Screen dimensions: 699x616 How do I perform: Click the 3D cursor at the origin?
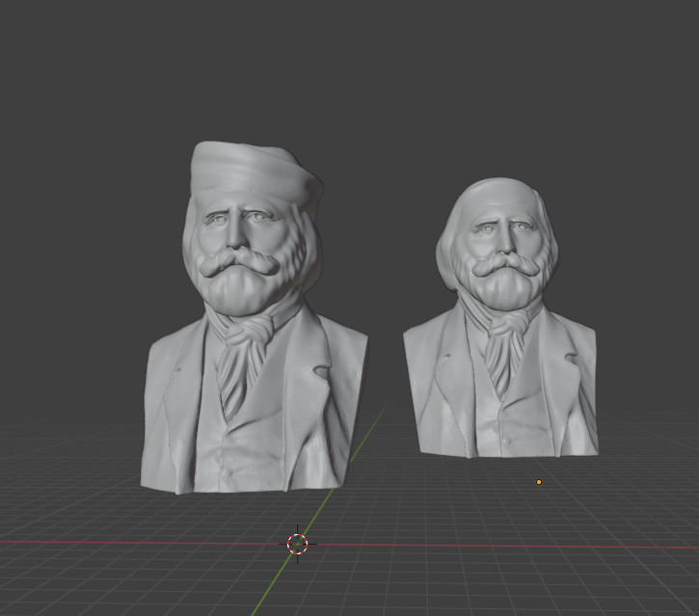pyautogui.click(x=297, y=545)
